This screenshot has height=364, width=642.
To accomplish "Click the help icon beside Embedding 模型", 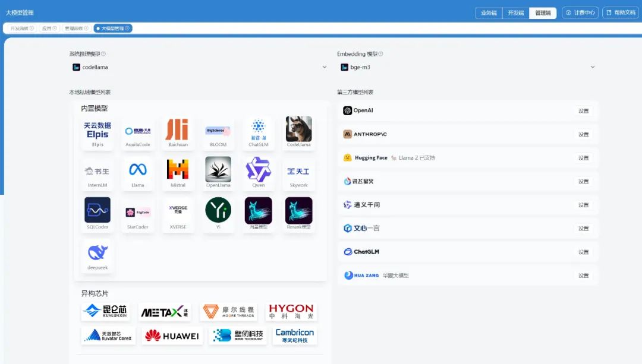I will click(x=381, y=53).
